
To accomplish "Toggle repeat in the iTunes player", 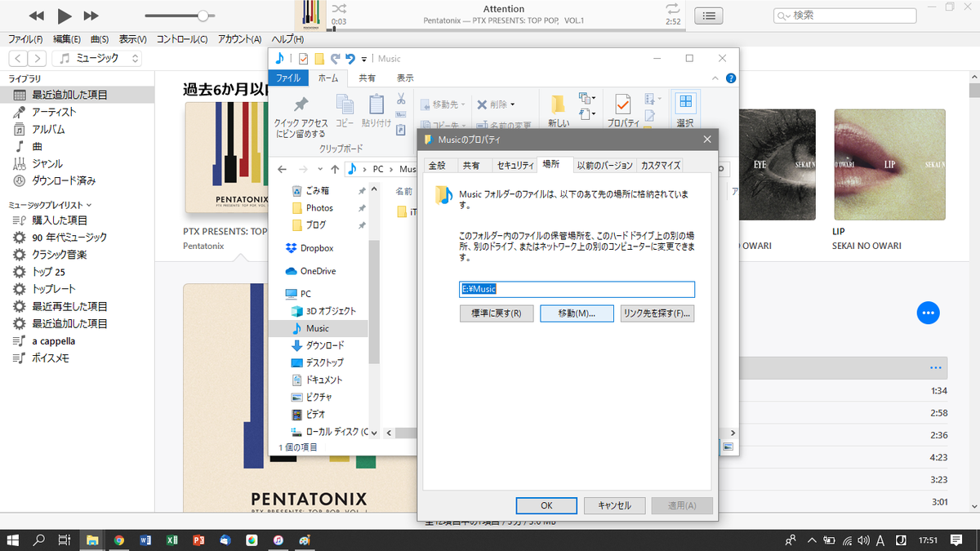I will pos(672,8).
